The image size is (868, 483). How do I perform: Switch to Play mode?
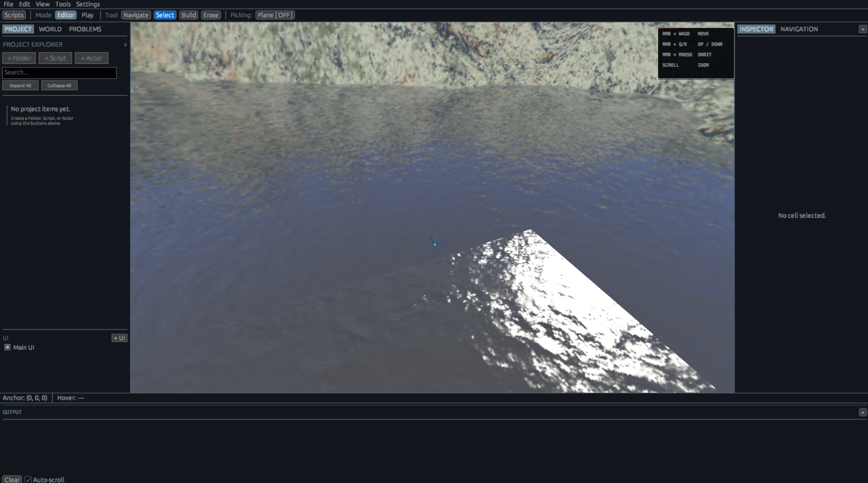click(88, 15)
